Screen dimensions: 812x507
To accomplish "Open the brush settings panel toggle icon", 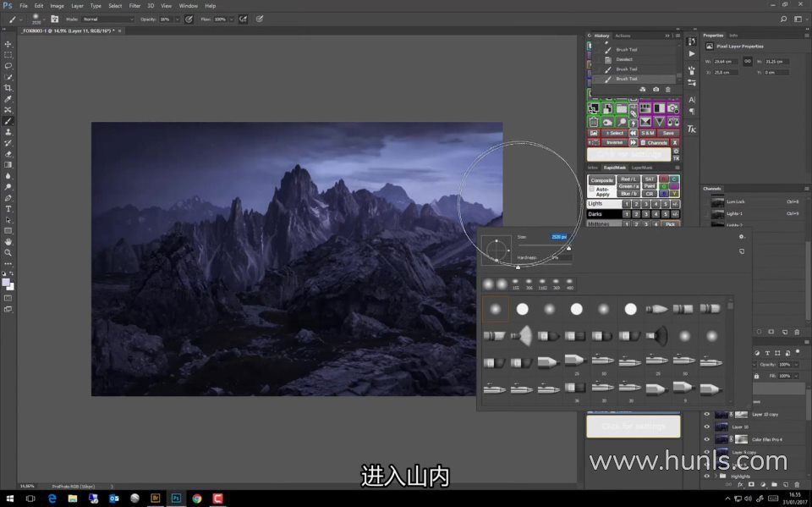I will [x=54, y=19].
